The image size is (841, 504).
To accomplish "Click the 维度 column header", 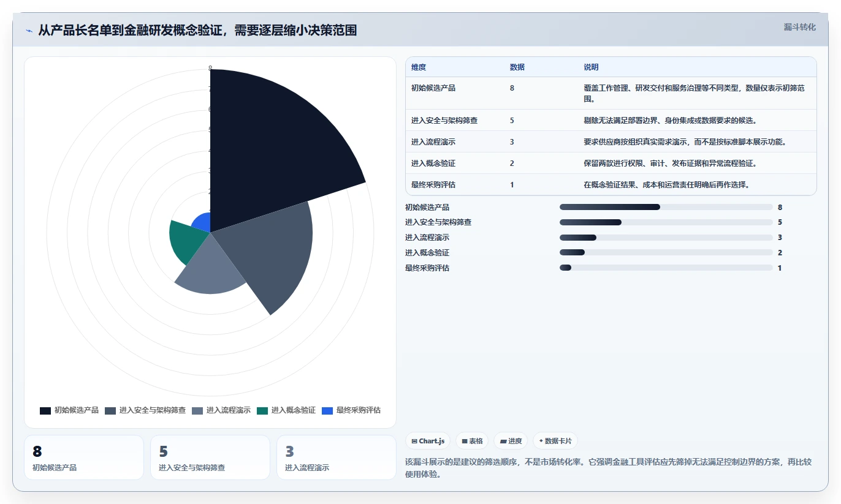I will click(419, 67).
